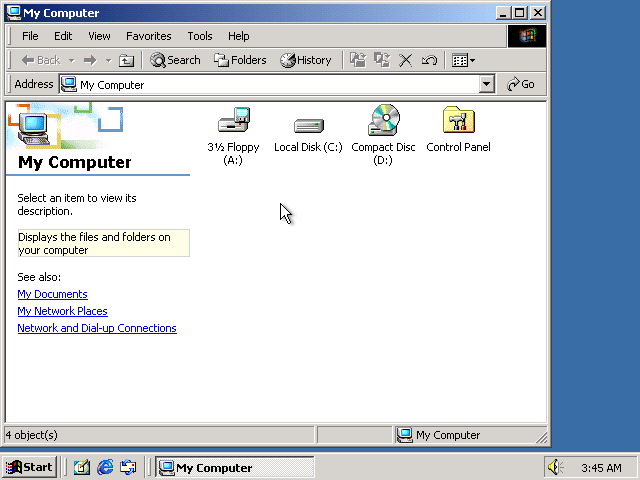Image resolution: width=640 pixels, height=480 pixels.
Task: Click the My Computer title bar icon
Action: point(13,13)
